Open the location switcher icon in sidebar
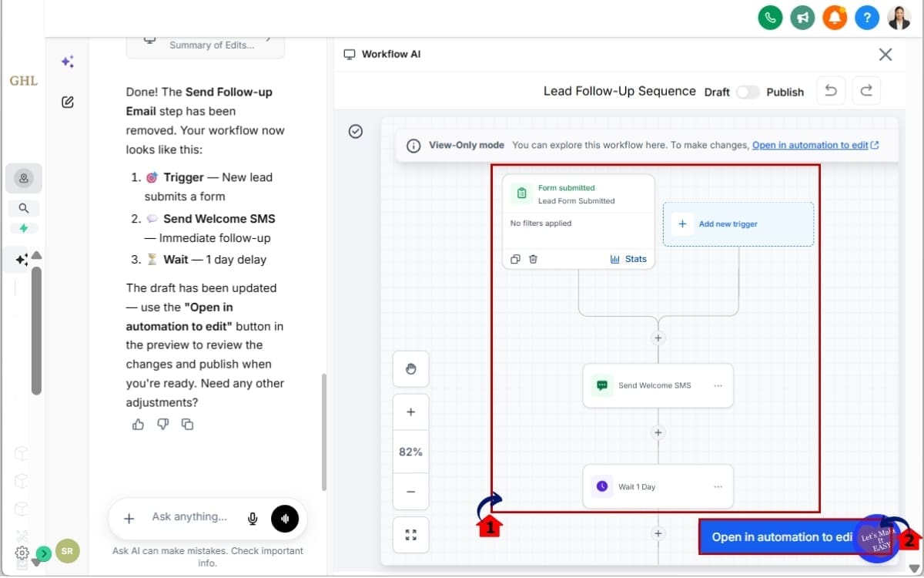Viewport: 924px width, 578px height. pos(24,178)
